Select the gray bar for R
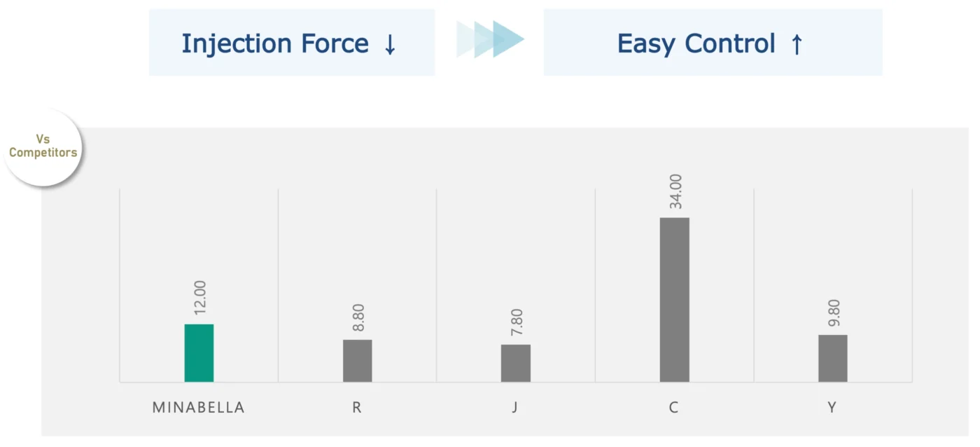Viewport: 980px width, 447px height. tap(357, 361)
